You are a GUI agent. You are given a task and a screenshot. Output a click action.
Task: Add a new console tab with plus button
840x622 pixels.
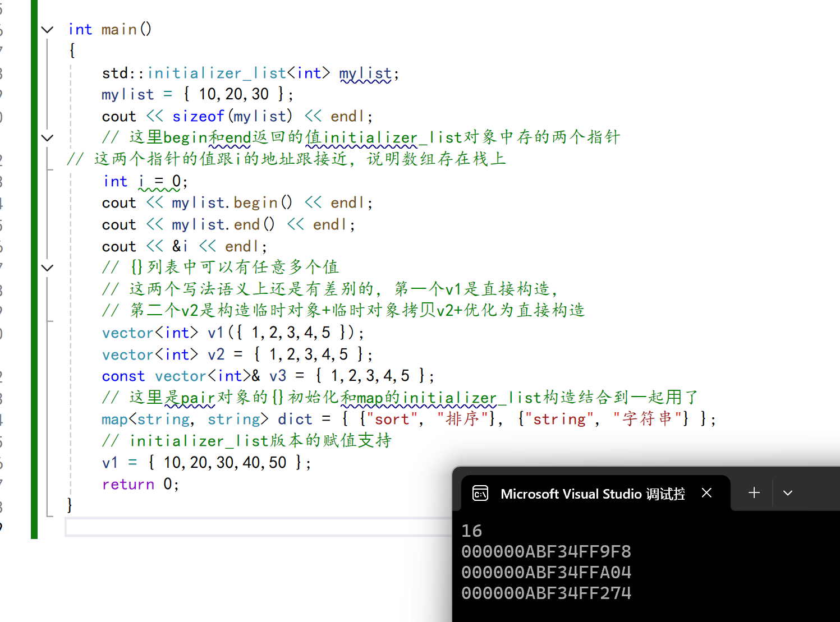(754, 493)
